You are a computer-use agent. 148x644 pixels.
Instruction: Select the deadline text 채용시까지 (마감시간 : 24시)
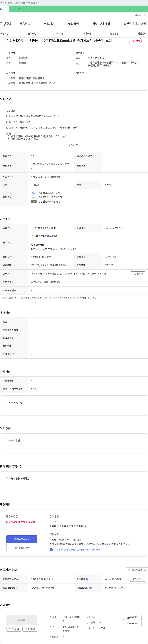(21, 522)
